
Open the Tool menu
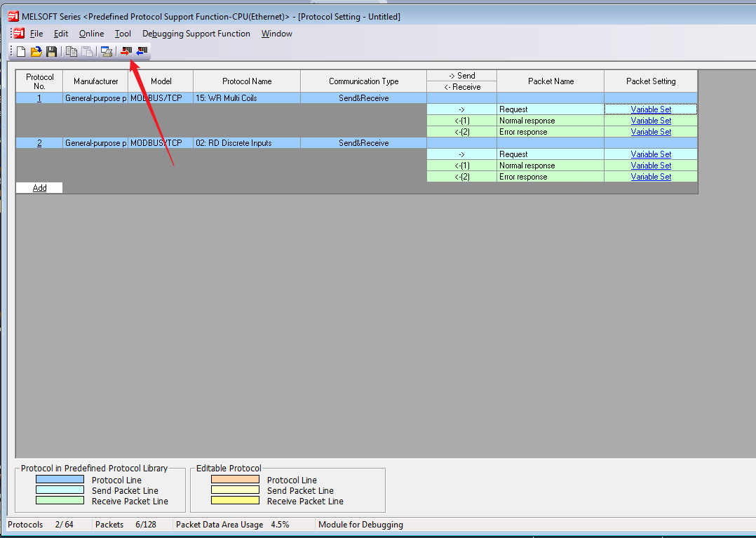[x=123, y=34]
